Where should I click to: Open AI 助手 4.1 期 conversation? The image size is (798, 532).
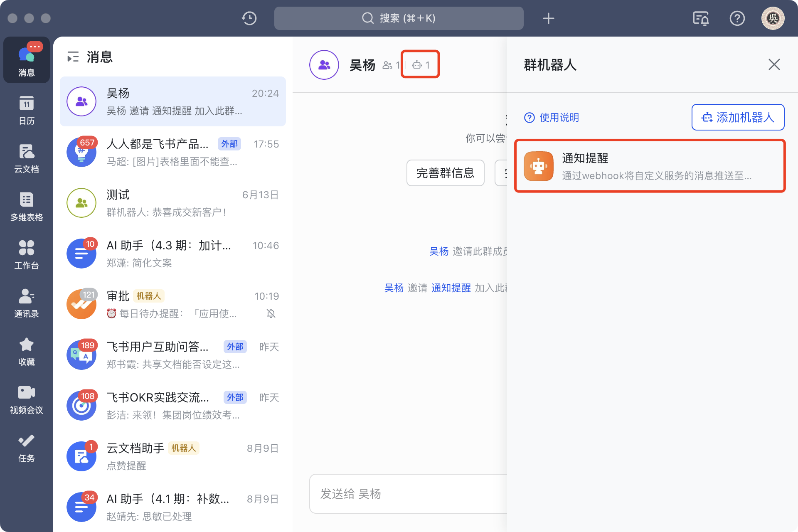click(x=173, y=507)
